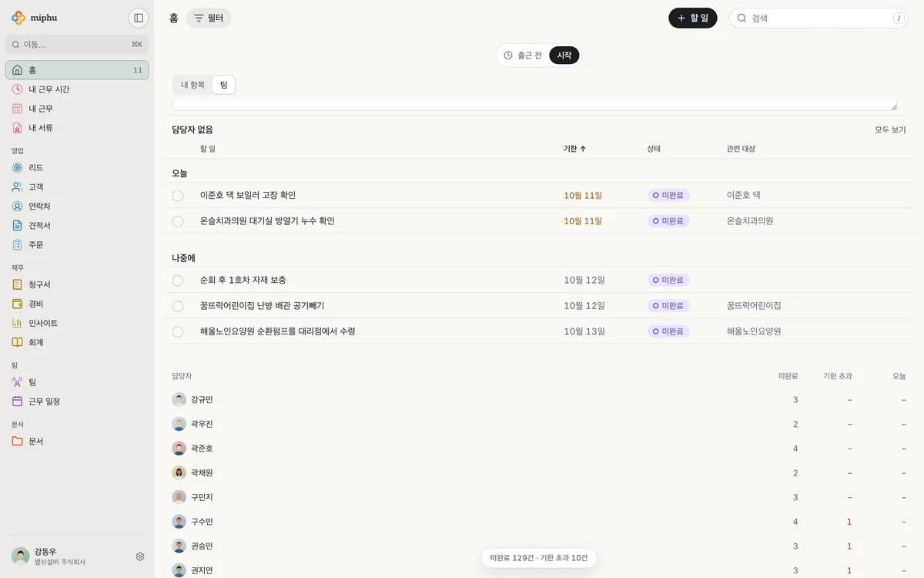Image resolution: width=924 pixels, height=578 pixels.
Task: Click overdue count 1 for 구수빈
Action: click(849, 522)
